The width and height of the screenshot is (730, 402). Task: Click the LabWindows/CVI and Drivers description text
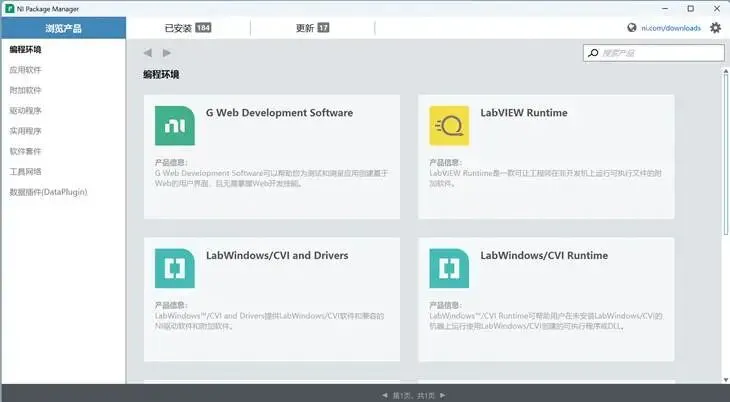(270, 321)
